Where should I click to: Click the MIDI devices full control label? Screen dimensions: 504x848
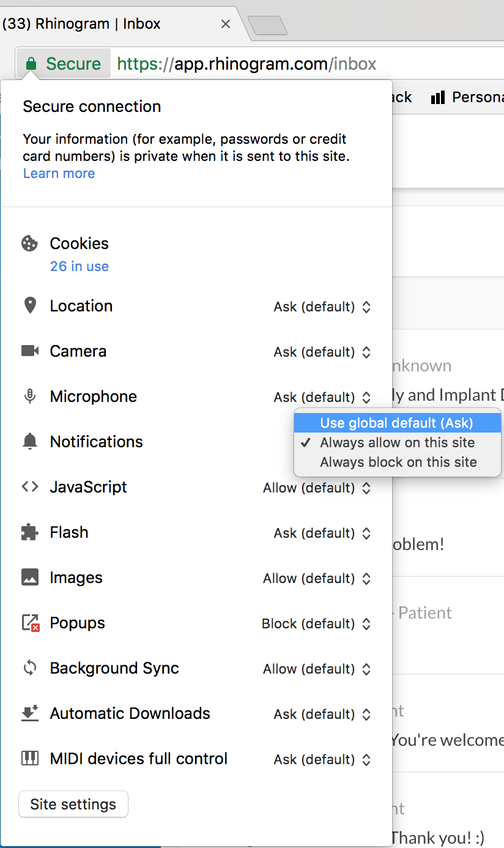point(139,759)
